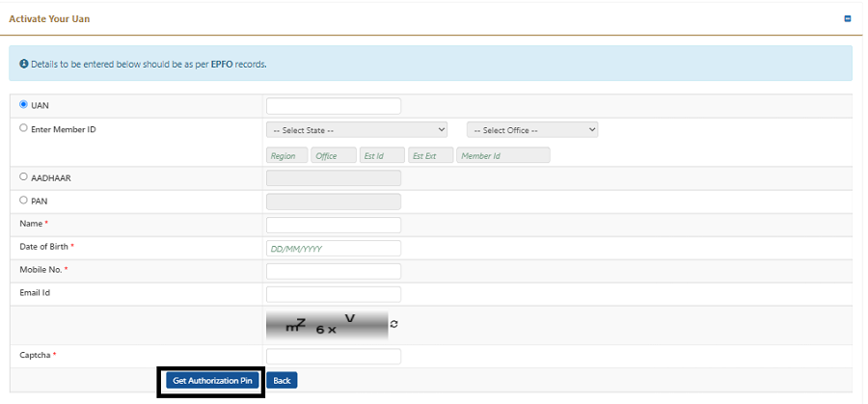Click the Activate Your Uan heading
The height and width of the screenshot is (404, 868).
coord(49,19)
